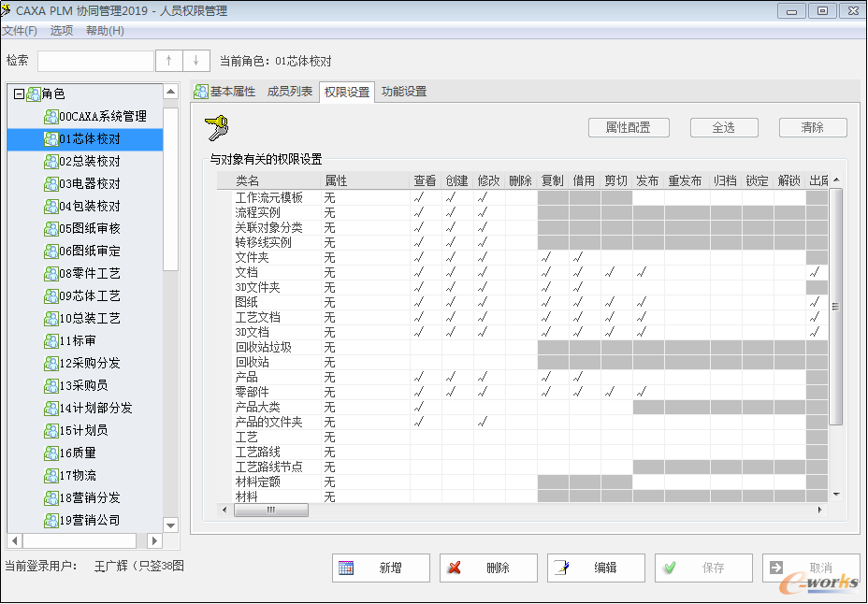Click the 09芯体工艺 role icon
This screenshot has width=868, height=604.
[51, 295]
